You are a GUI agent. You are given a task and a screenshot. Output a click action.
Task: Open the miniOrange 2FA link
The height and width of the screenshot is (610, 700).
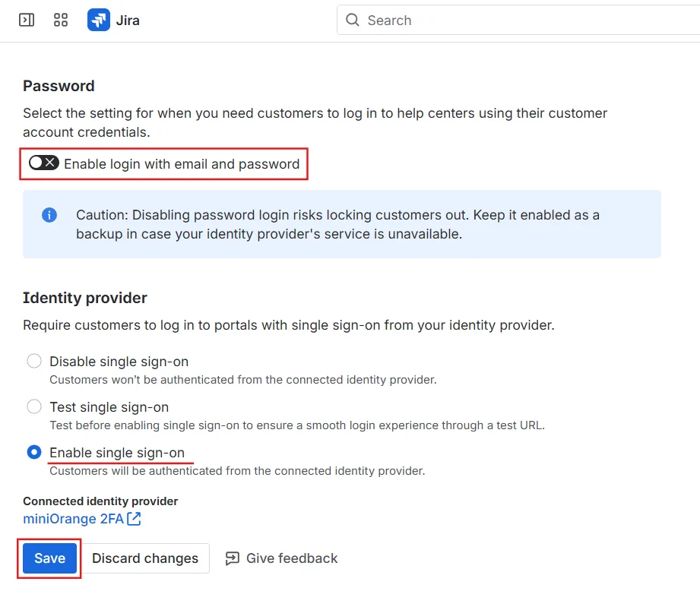pos(74,519)
